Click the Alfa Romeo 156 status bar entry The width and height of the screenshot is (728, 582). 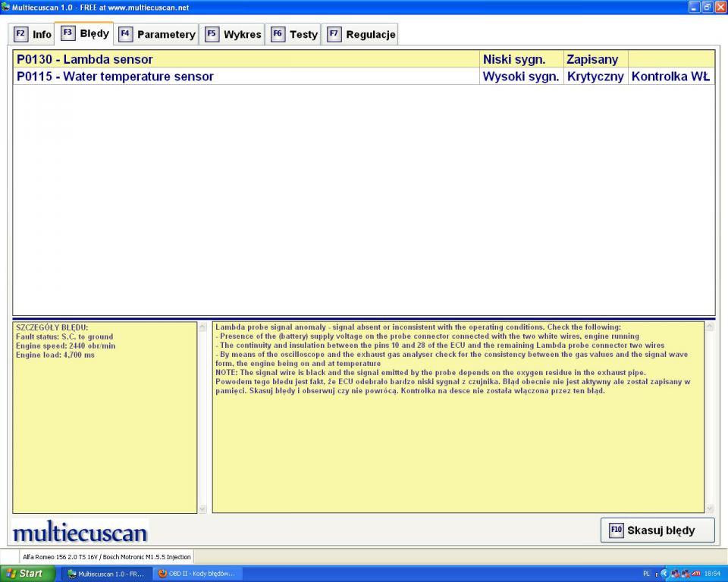tap(107, 557)
